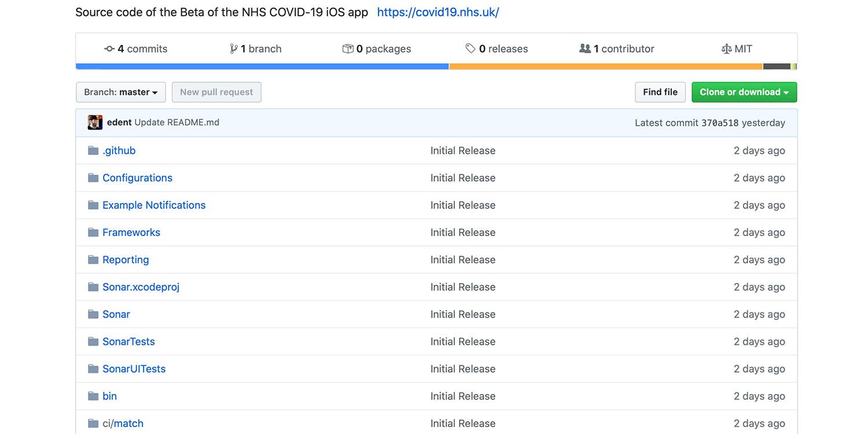This screenshot has height=434, width=868.
Task: Open the edent author profile link
Action: [119, 123]
